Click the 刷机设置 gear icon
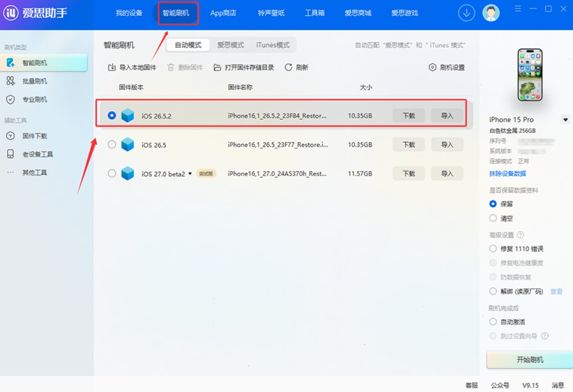 433,67
